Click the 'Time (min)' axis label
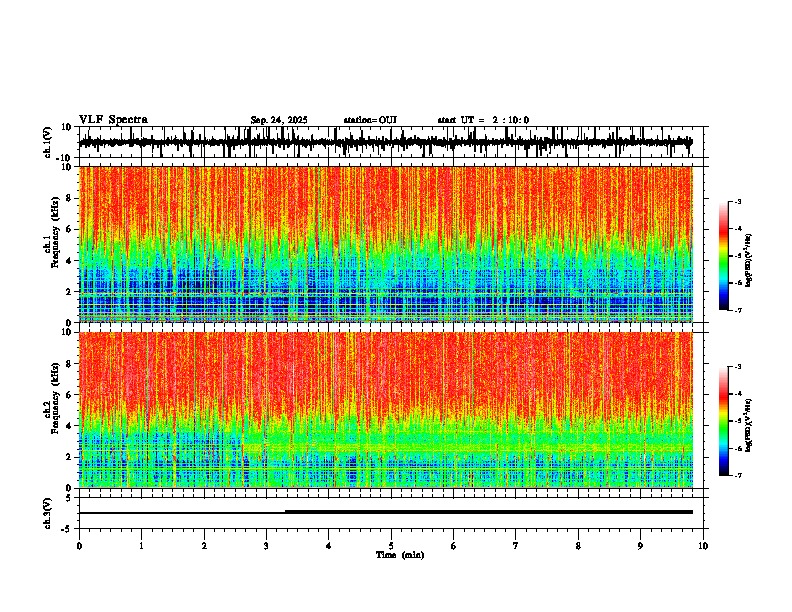The image size is (792, 612). [x=400, y=555]
